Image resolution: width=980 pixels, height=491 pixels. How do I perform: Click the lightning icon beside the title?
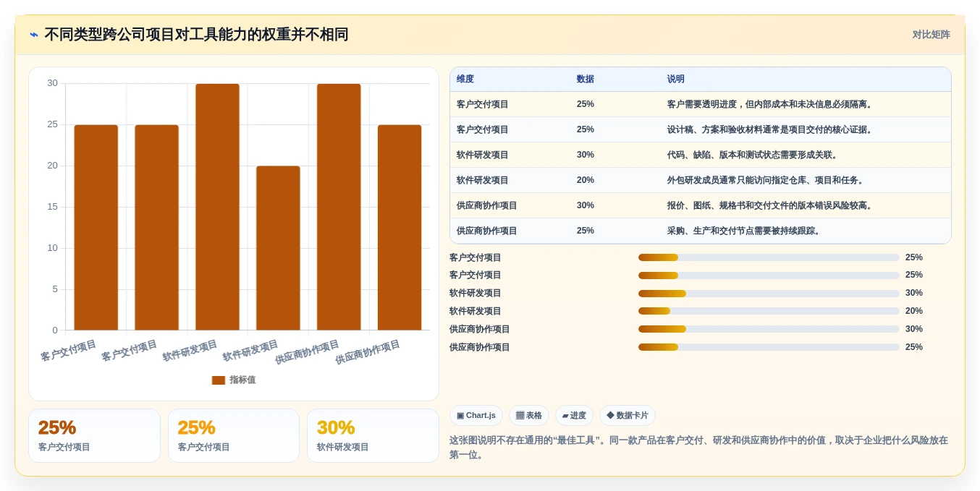34,34
